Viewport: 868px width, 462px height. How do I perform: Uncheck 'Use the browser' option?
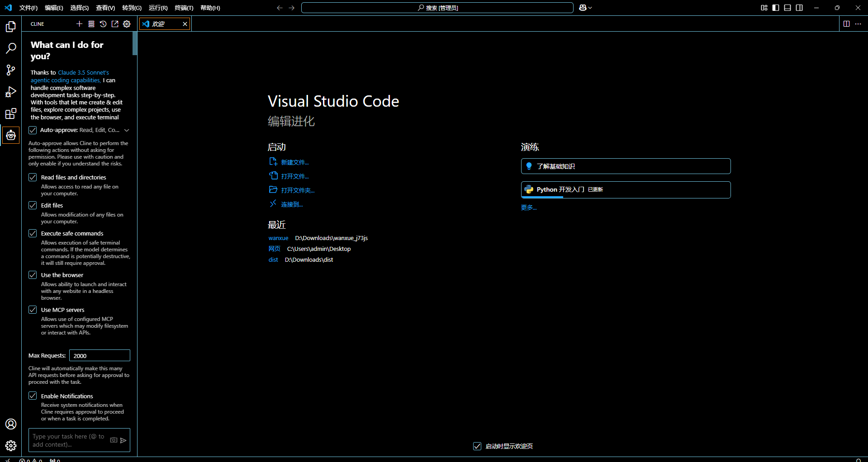pyautogui.click(x=33, y=275)
